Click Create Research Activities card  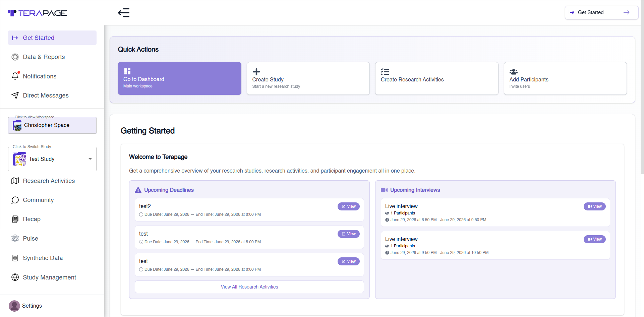(436, 78)
